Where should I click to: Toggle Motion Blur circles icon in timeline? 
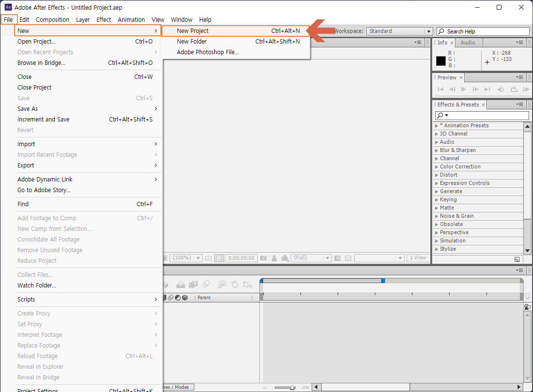tap(206, 284)
